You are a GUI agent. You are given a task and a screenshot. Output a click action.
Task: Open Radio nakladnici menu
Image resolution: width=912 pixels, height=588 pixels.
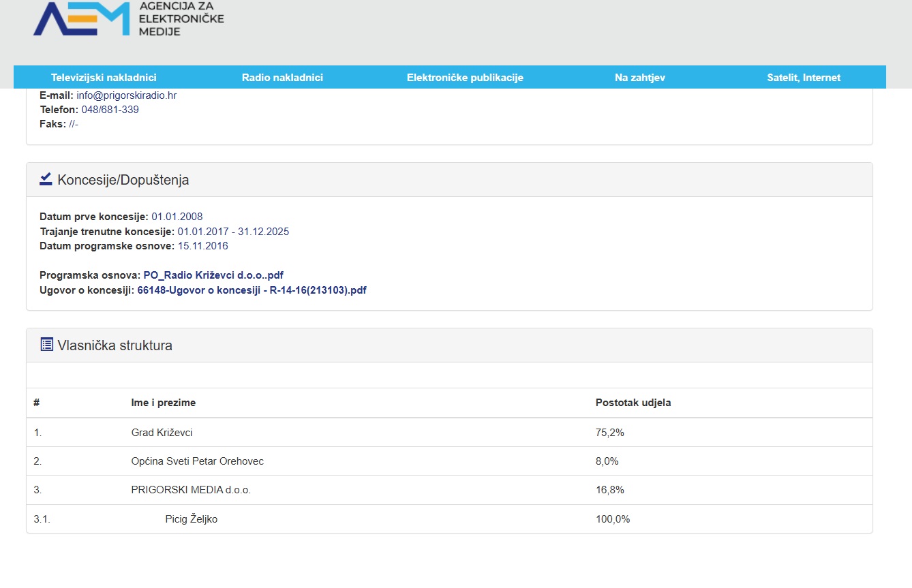[282, 78]
